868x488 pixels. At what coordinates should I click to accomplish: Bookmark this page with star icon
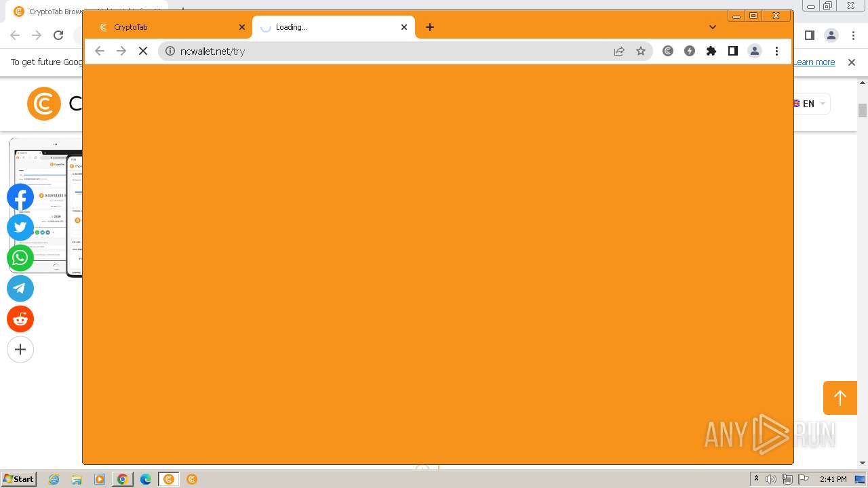(641, 51)
